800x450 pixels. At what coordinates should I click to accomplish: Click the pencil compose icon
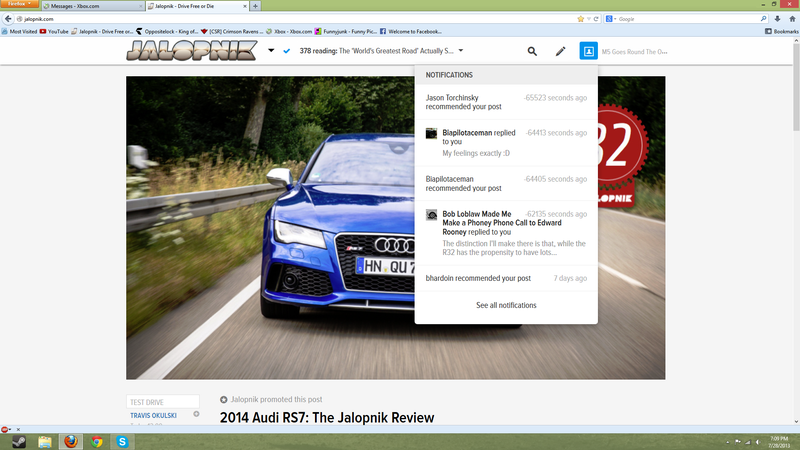tap(560, 51)
